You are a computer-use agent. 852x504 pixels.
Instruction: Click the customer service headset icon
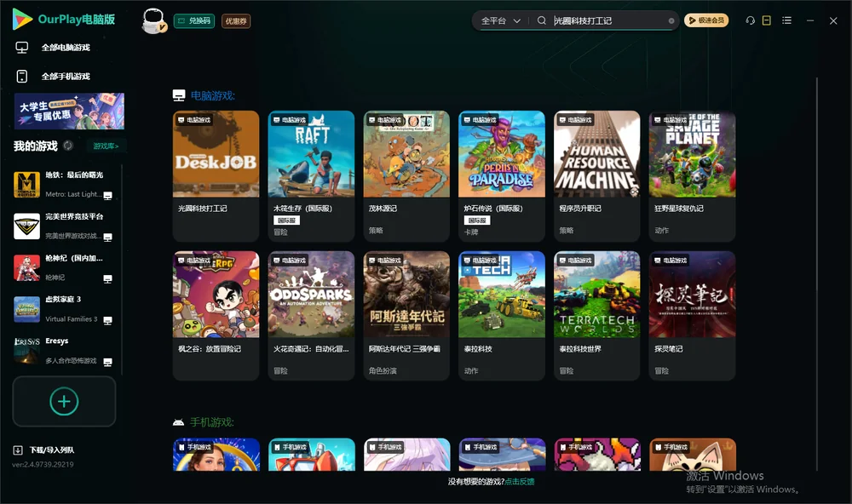click(x=750, y=20)
